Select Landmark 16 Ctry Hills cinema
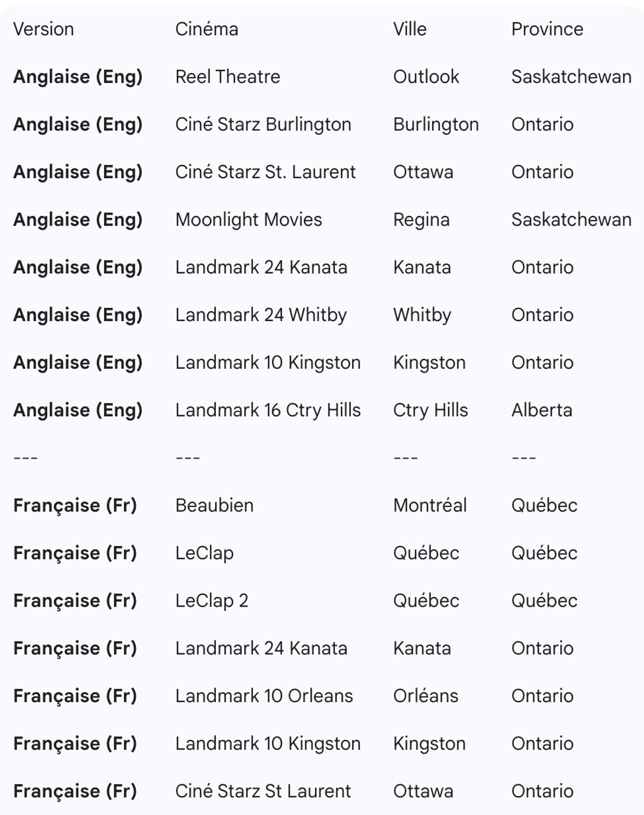This screenshot has width=644, height=815. 268,410
